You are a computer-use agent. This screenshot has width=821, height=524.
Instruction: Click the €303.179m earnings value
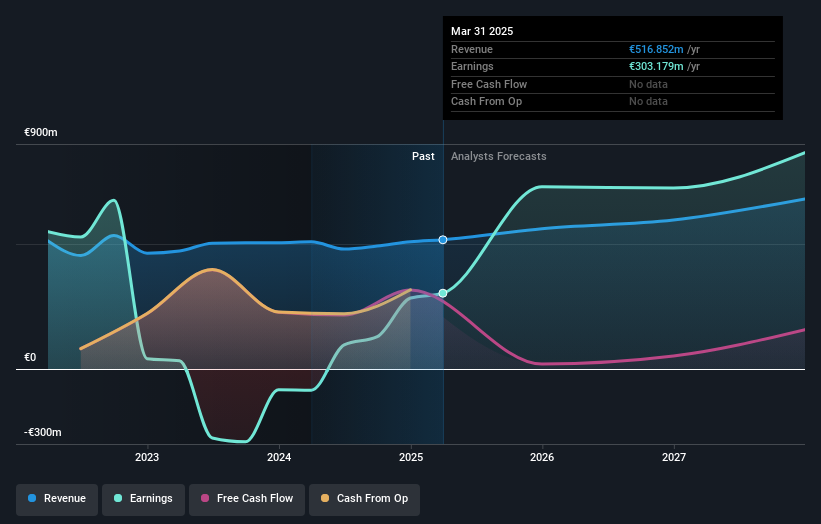(x=656, y=66)
